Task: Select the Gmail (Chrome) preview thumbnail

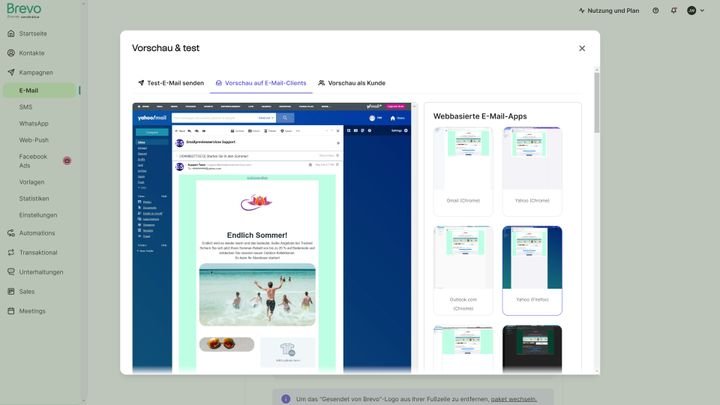Action: coord(463,171)
